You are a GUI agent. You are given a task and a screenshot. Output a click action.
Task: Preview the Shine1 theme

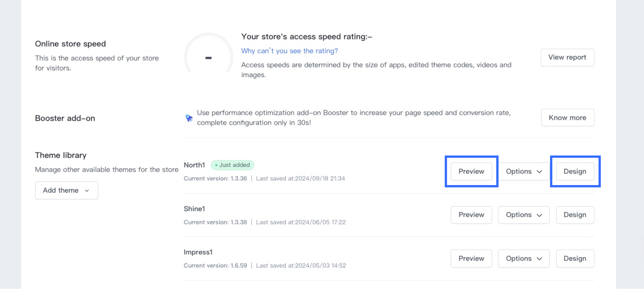coord(471,215)
